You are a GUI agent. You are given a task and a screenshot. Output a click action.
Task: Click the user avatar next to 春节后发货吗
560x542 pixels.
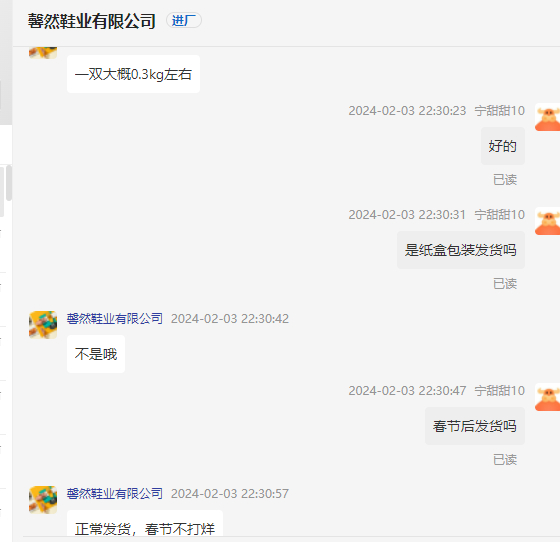point(548,397)
